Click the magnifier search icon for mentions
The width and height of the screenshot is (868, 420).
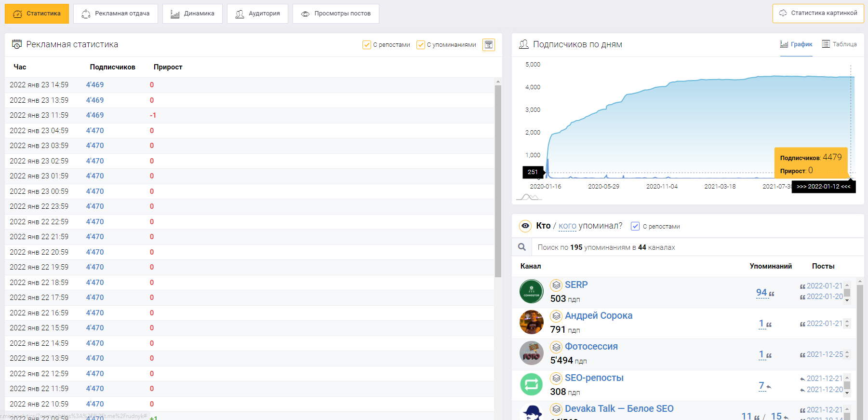(522, 247)
